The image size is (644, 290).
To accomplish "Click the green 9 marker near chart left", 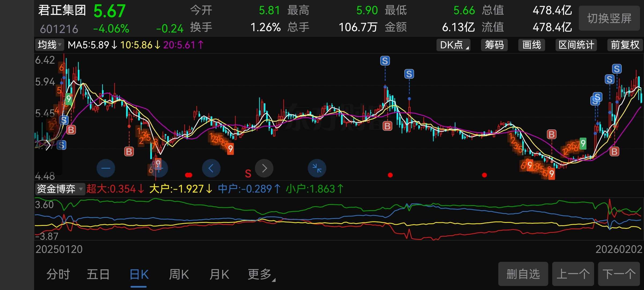I will 69,99.
